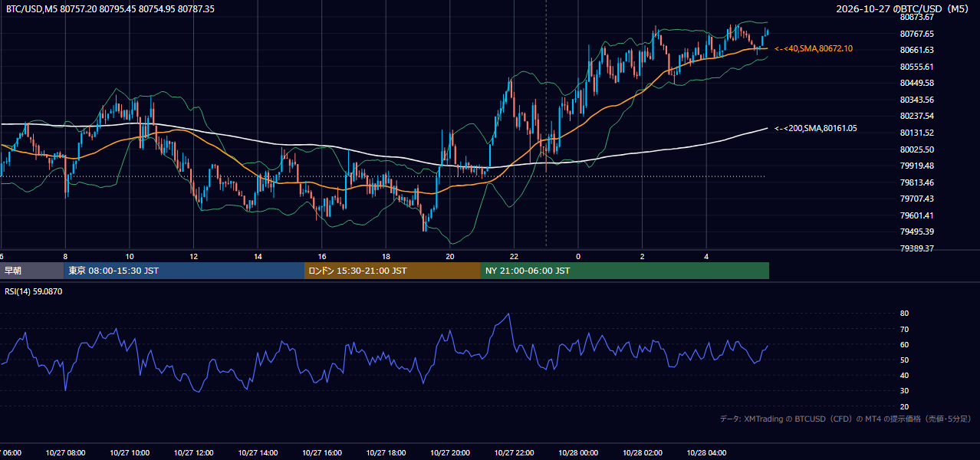Click the bottom time label 10/27 10:00
Image resolution: width=980 pixels, height=460 pixels.
point(130,452)
